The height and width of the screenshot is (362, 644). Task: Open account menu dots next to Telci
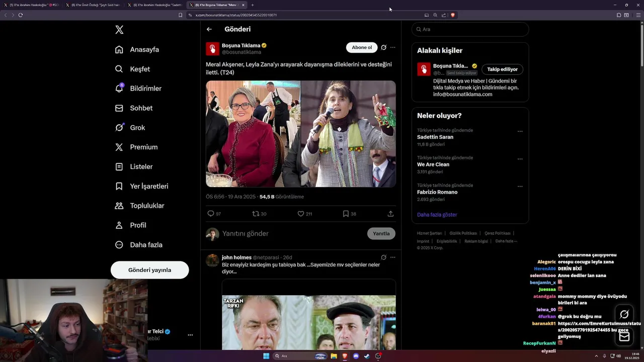click(190, 335)
